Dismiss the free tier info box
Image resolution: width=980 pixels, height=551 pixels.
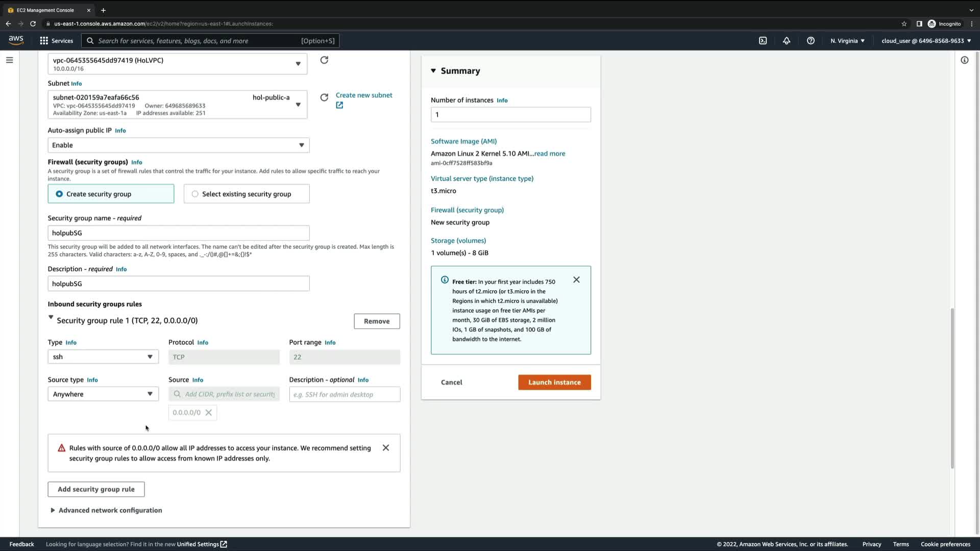click(x=576, y=280)
